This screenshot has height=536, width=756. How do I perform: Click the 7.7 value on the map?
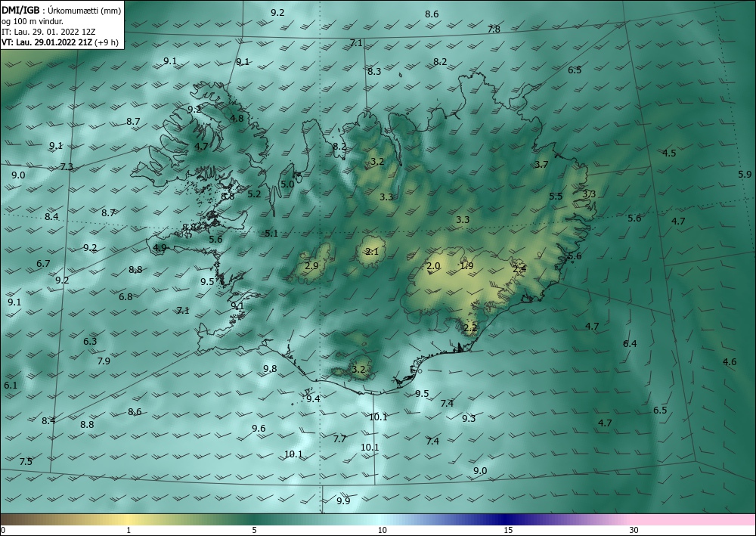[340, 438]
